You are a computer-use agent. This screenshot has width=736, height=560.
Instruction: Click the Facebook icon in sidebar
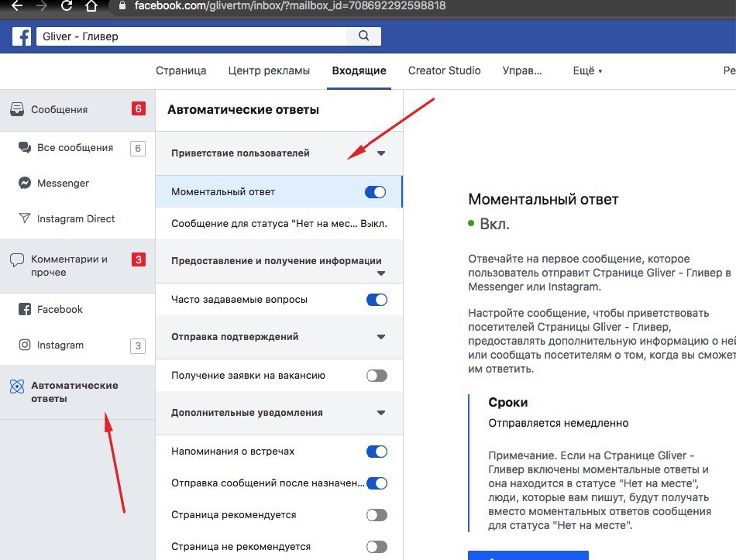point(25,309)
